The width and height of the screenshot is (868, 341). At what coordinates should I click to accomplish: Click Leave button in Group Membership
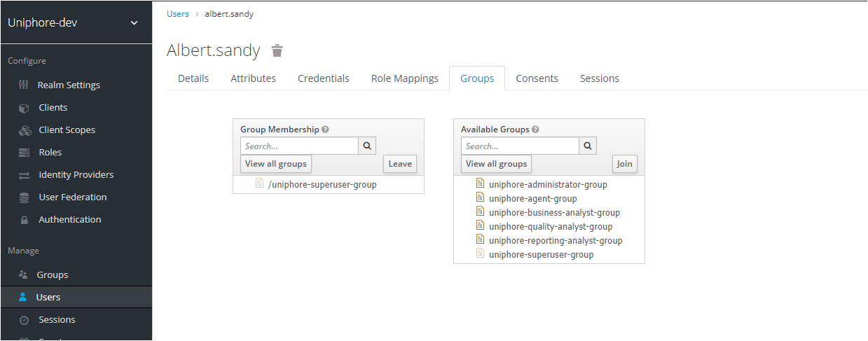[400, 164]
